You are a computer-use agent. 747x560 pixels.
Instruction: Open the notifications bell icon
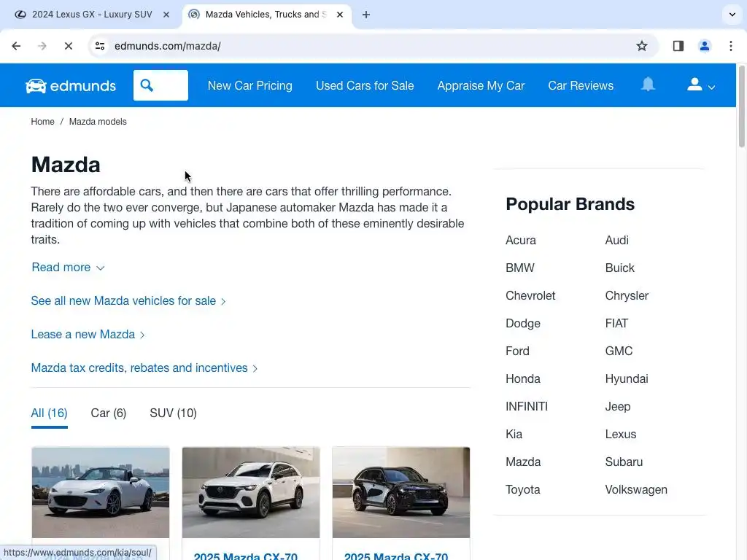pyautogui.click(x=648, y=85)
